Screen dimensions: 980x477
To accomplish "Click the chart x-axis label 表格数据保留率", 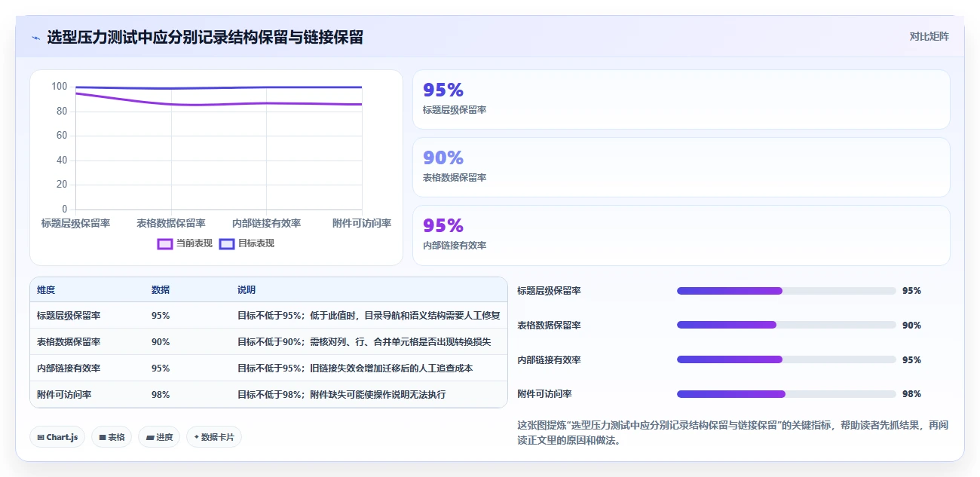I will click(x=171, y=223).
